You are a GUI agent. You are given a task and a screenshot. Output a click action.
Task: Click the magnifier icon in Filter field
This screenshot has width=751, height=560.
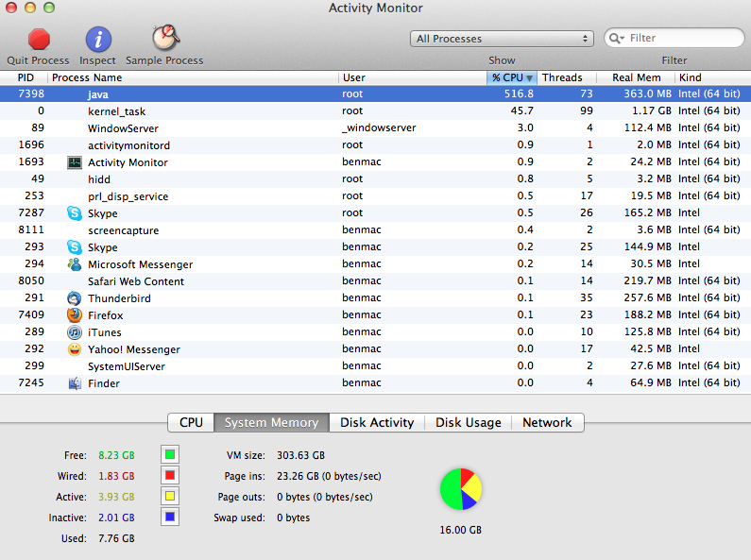(x=617, y=39)
